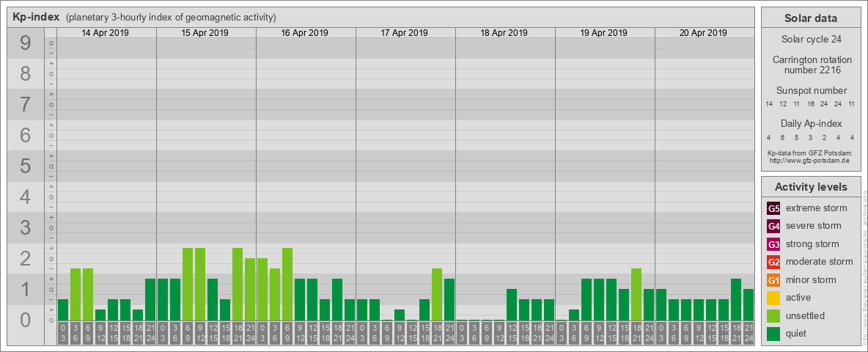
Task: Click the 15 Apr 2019 date header
Action: click(205, 33)
